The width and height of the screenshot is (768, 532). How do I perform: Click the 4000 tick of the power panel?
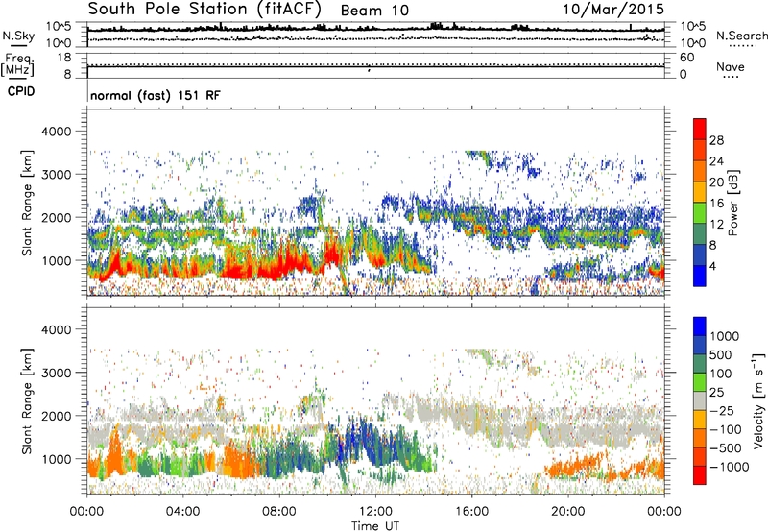56,132
